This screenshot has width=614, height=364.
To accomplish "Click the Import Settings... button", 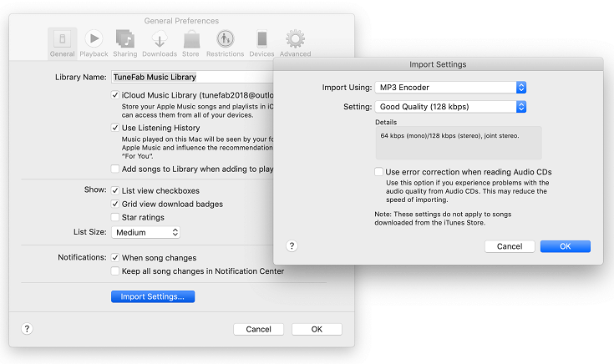I will coord(153,296).
